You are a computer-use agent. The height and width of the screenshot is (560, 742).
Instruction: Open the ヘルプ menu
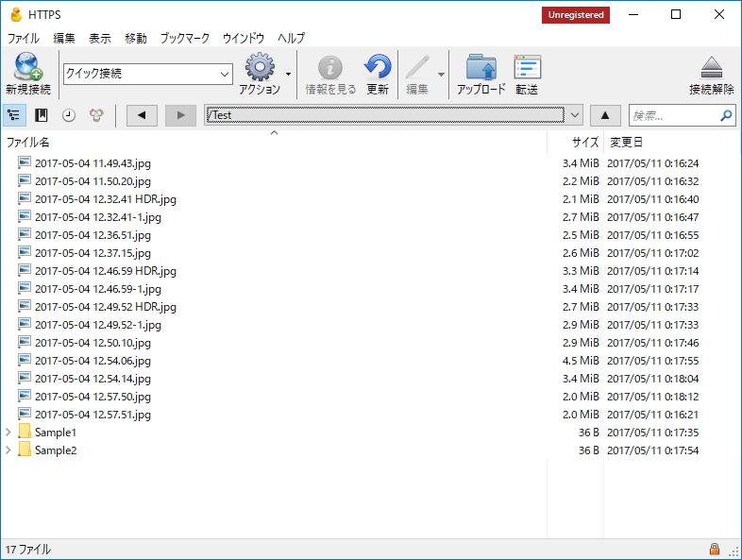[291, 39]
